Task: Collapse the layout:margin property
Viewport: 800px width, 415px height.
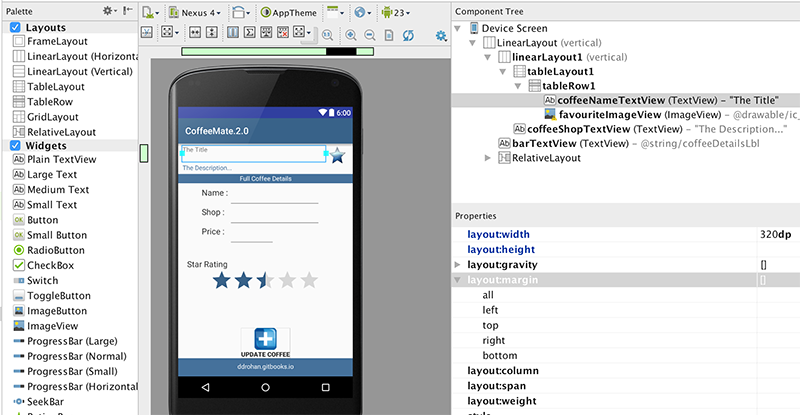Action: [x=458, y=280]
